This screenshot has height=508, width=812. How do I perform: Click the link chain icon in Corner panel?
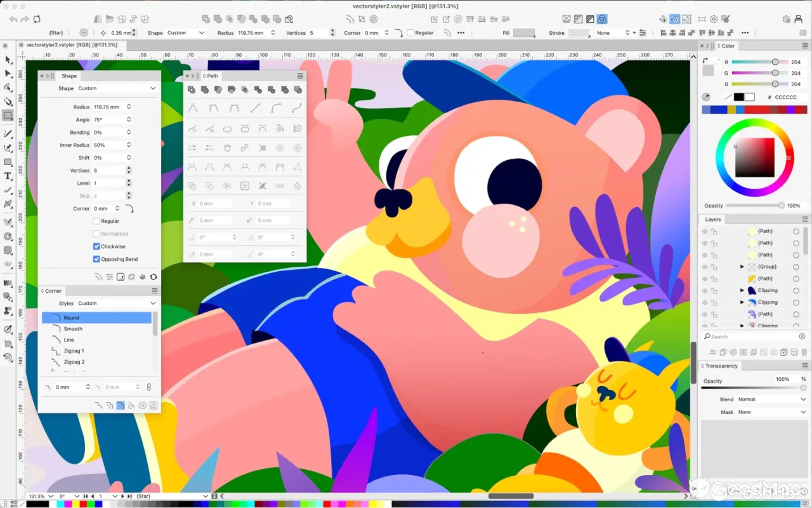coord(149,387)
